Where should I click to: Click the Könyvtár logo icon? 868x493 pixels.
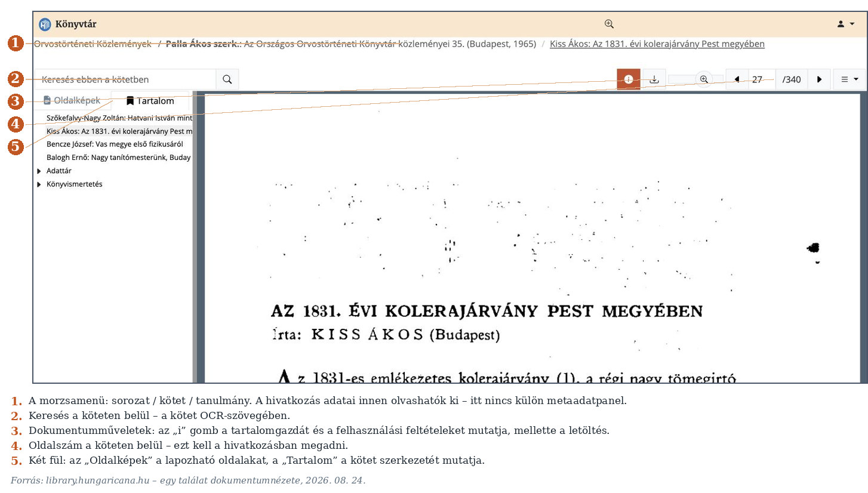click(45, 24)
